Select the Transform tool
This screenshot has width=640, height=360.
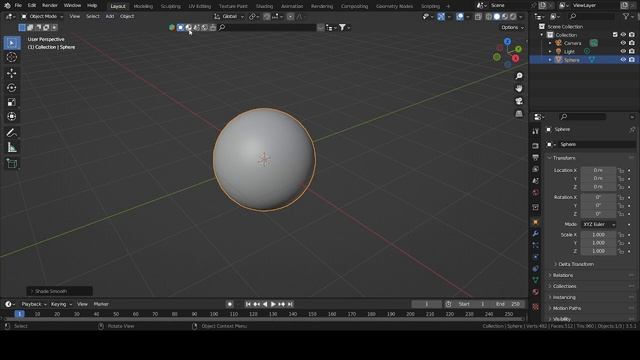click(x=12, y=117)
